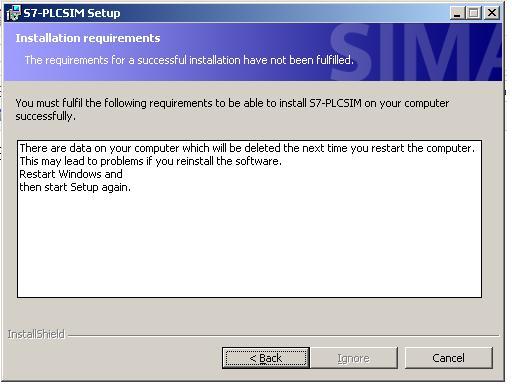
Task: Click the S7-PLCSIM Setup title bar icon
Action: (13, 13)
